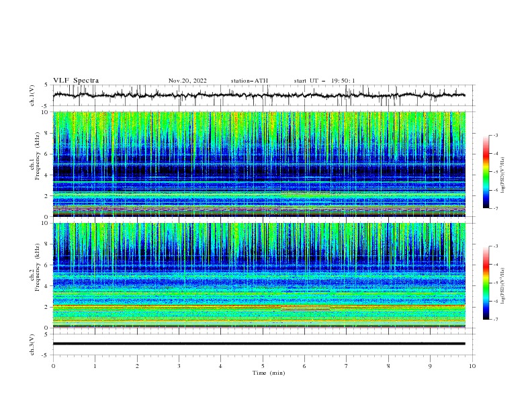532x411 pixels.
Task: Click the 'ch.1(V)' waveform axis label
Action: (x=32, y=95)
